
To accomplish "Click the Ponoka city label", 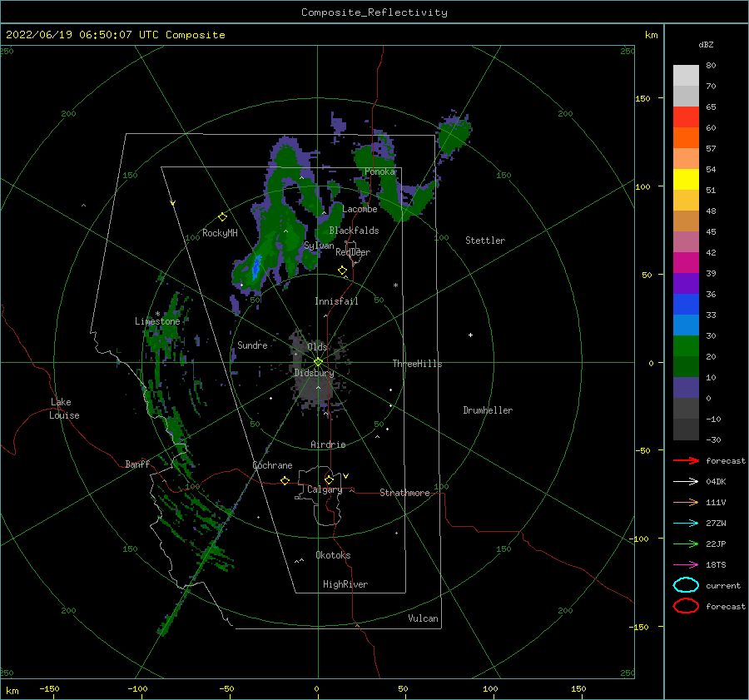I will (x=379, y=171).
